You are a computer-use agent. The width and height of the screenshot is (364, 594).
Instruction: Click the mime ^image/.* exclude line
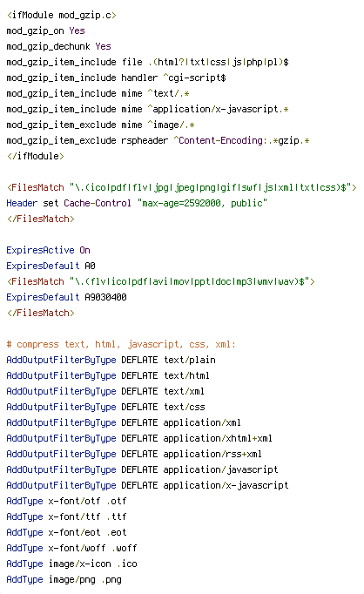point(100,125)
